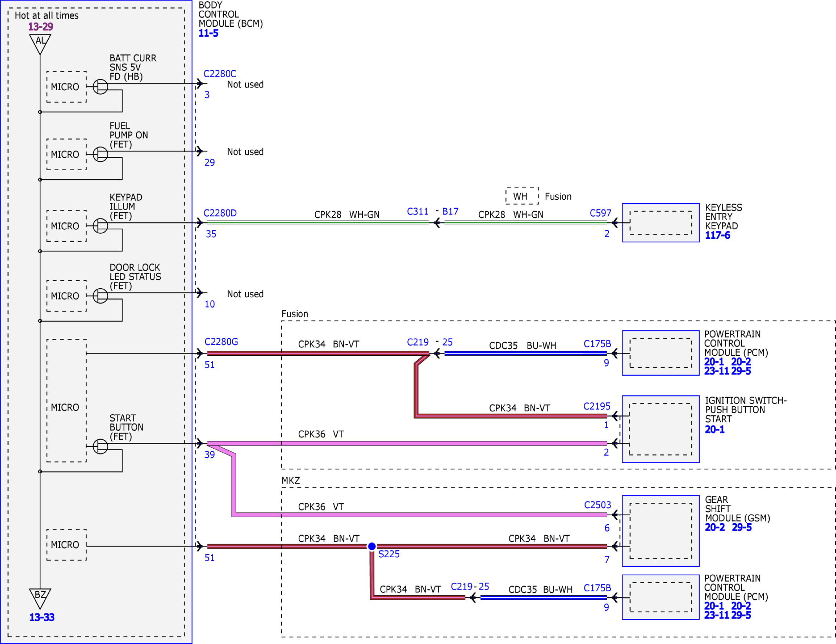Select the KEYPAD ILLUM FET symbol

(100, 226)
